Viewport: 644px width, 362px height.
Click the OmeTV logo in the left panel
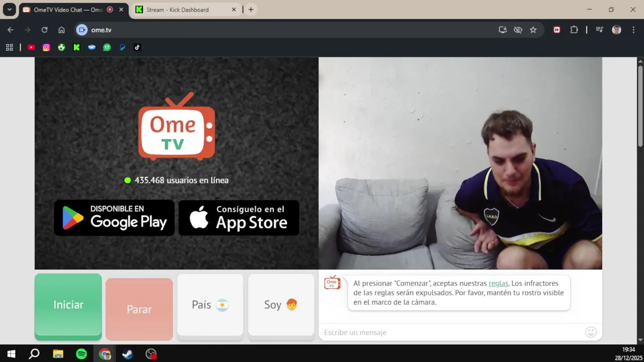coord(177,126)
